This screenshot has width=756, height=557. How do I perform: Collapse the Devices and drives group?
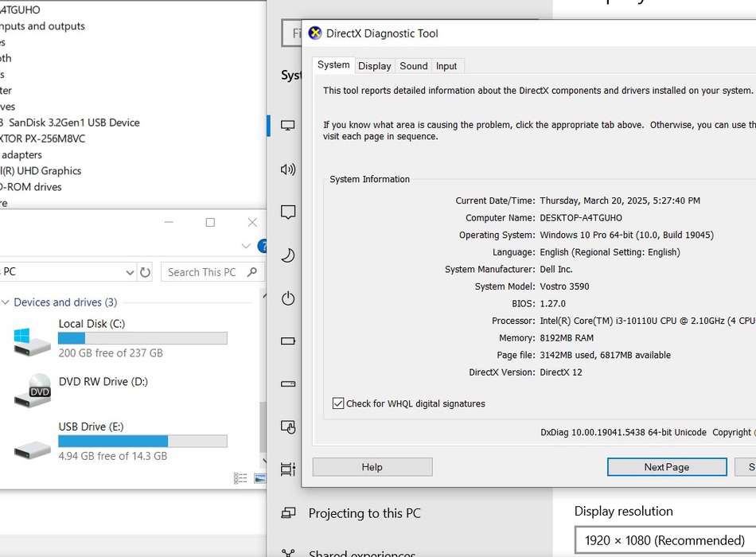coord(6,302)
